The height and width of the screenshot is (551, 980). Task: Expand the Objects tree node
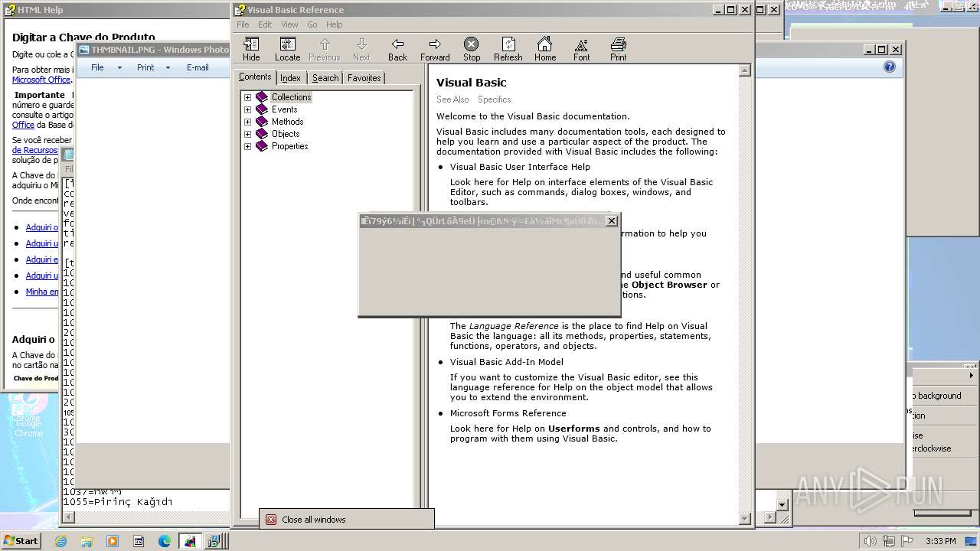(247, 134)
